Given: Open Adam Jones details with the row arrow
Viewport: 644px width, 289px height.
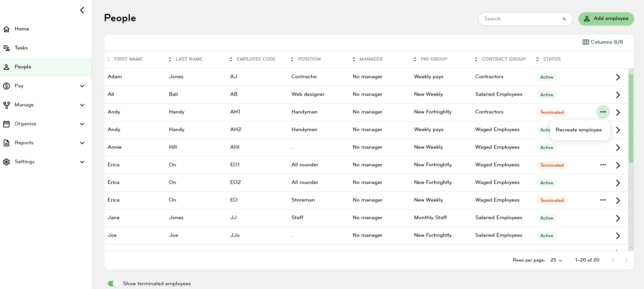Looking at the screenshot, I should [618, 77].
